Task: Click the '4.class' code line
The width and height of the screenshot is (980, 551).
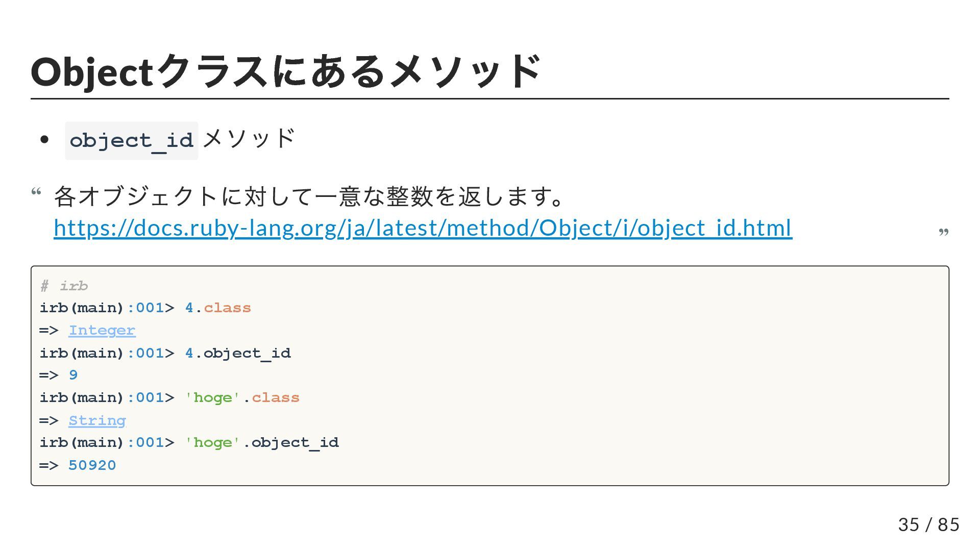Action: 218,308
